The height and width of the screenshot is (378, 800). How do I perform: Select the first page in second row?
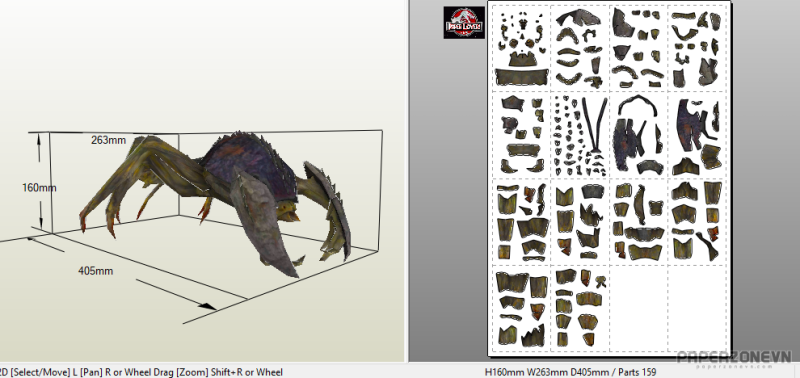click(x=522, y=135)
